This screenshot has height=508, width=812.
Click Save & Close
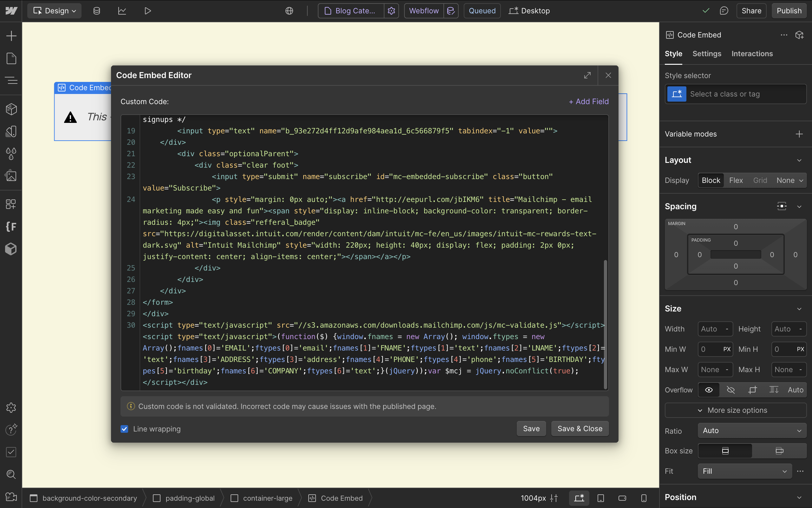coord(580,429)
